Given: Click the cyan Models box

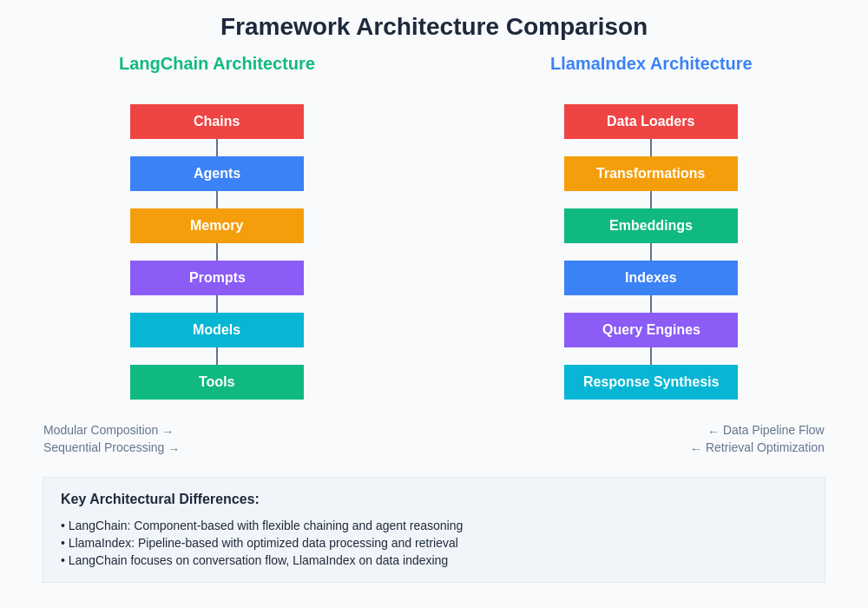Looking at the screenshot, I should 217,330.
